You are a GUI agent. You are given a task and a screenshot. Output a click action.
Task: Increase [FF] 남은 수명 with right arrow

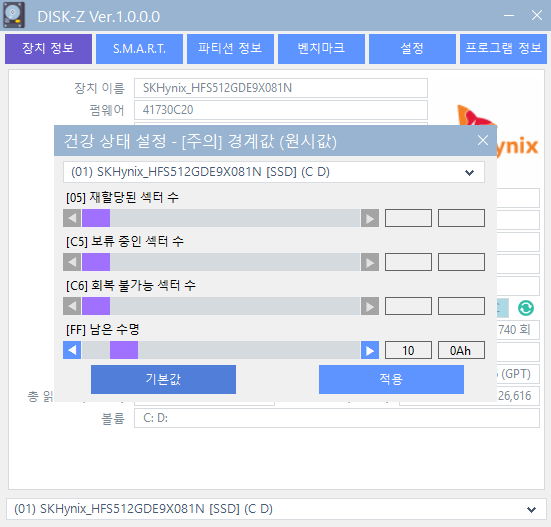click(370, 350)
